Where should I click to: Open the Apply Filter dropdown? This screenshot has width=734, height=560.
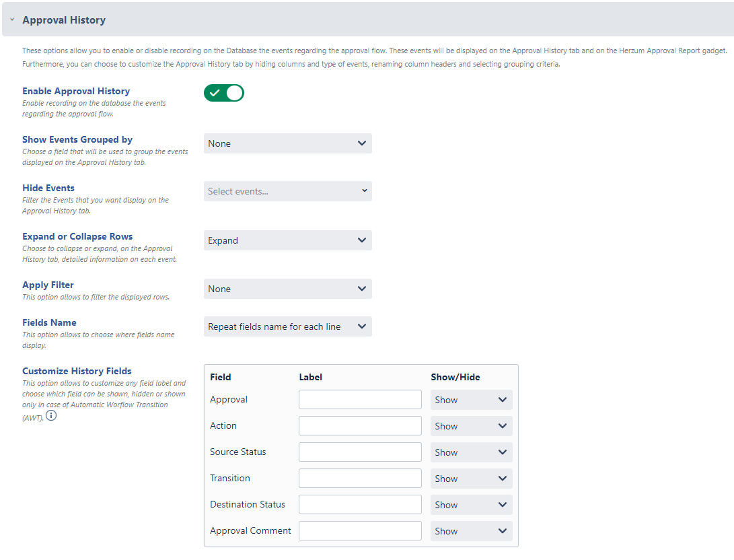coord(287,289)
